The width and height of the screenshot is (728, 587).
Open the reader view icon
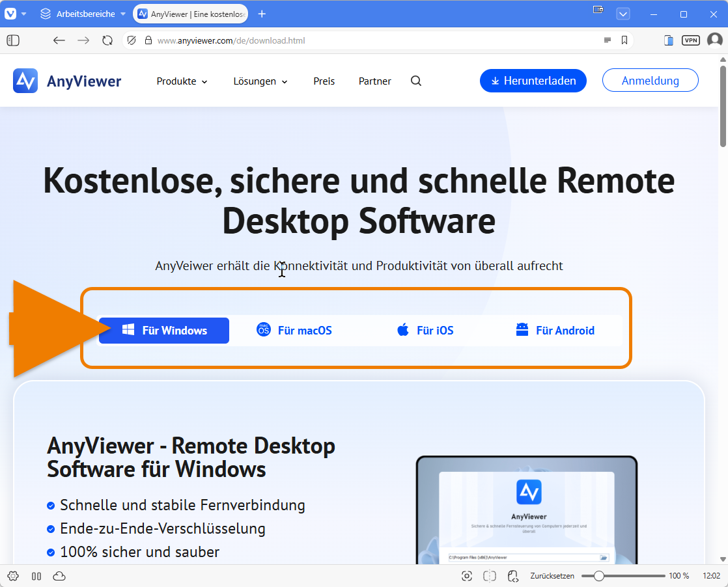click(x=607, y=40)
